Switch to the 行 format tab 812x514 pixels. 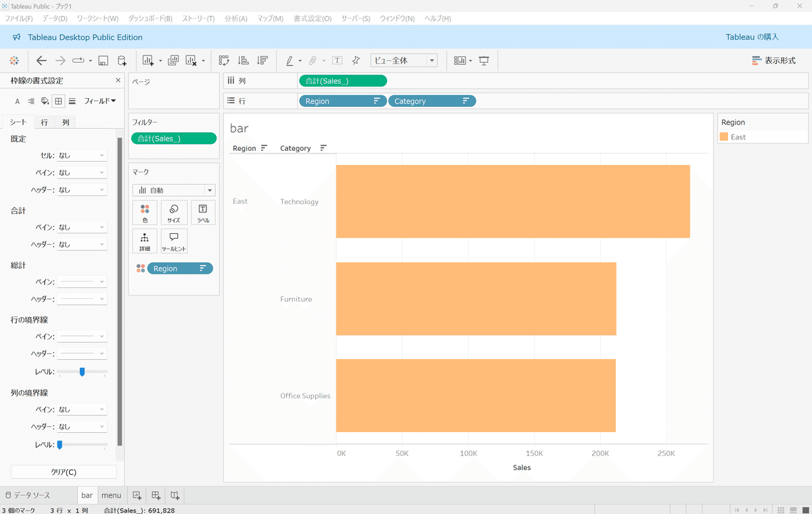tap(44, 122)
